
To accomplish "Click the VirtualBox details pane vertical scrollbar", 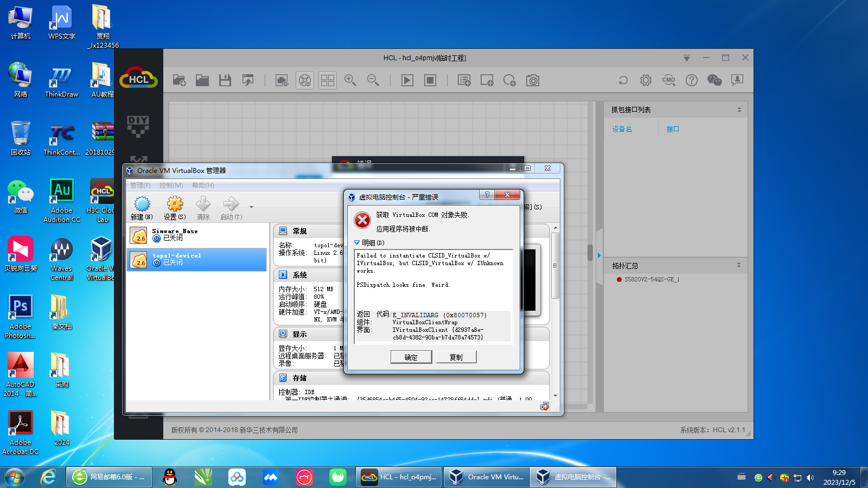I will tap(555, 266).
